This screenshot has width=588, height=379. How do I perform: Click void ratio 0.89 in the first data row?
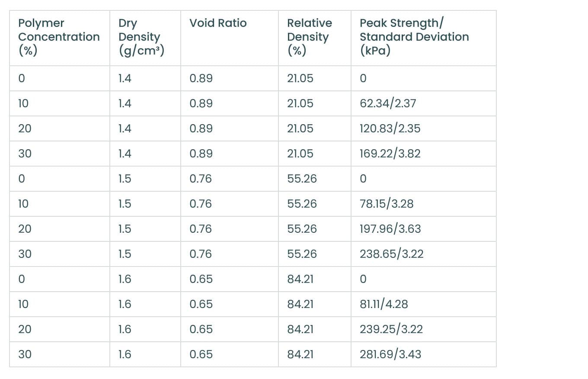201,78
